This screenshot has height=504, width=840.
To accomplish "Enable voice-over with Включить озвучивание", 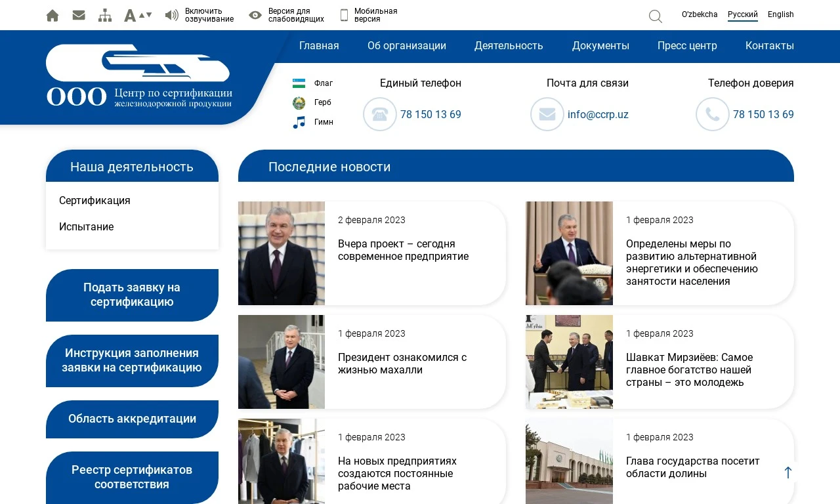I will point(199,15).
